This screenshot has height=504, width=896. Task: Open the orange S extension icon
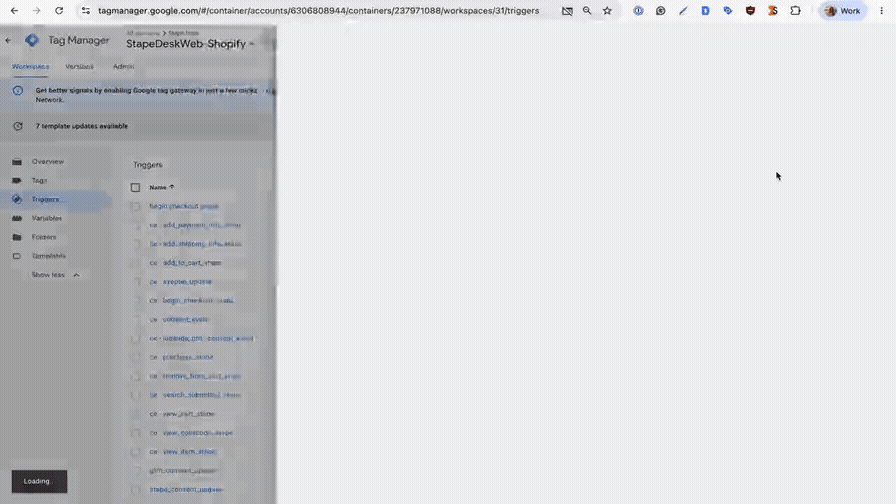pyautogui.click(x=773, y=11)
